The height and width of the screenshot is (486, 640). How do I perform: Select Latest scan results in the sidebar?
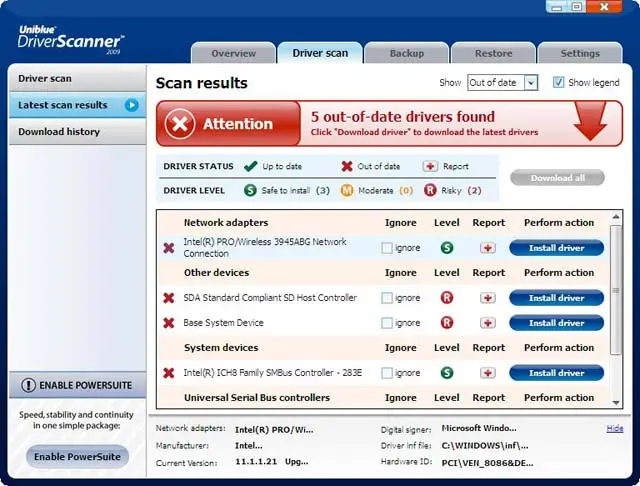(x=78, y=105)
